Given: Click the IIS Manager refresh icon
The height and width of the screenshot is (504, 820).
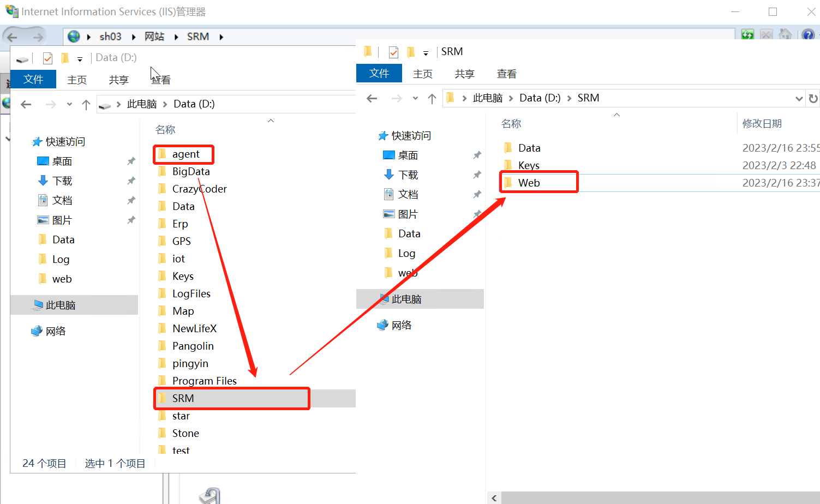Looking at the screenshot, I should coord(747,35).
